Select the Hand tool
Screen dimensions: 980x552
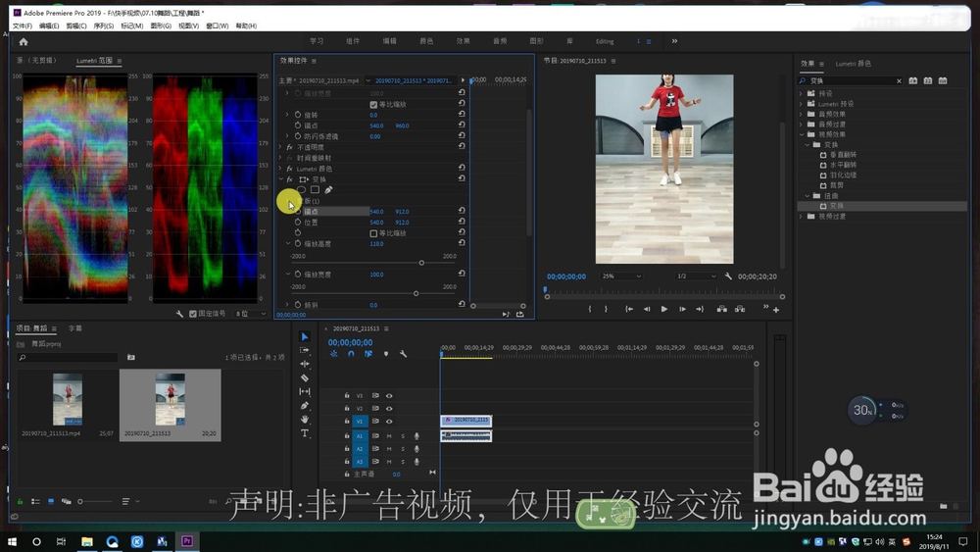pos(305,420)
